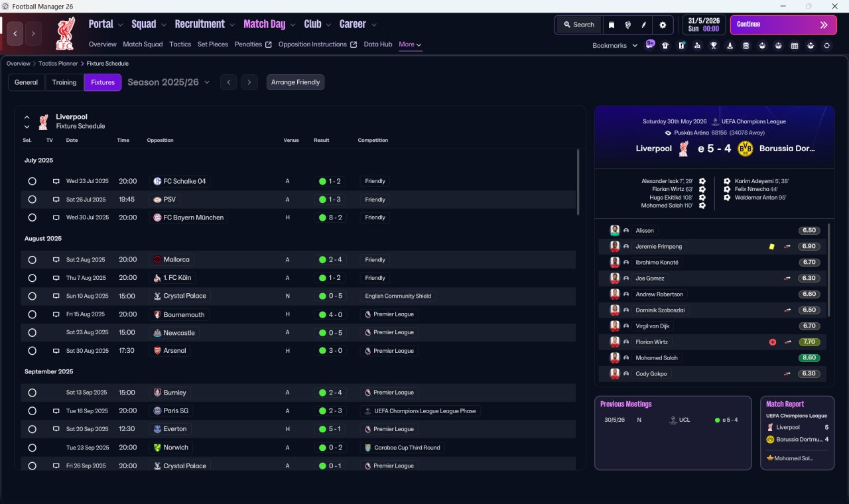Switch to the Training tab
The height and width of the screenshot is (504, 849).
[64, 82]
